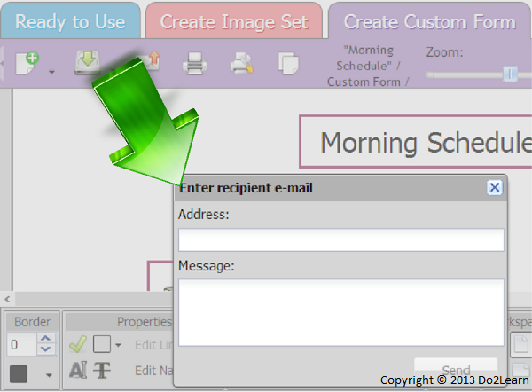Image resolution: width=532 pixels, height=392 pixels.
Task: Click the save/download form icon
Action: [x=87, y=62]
